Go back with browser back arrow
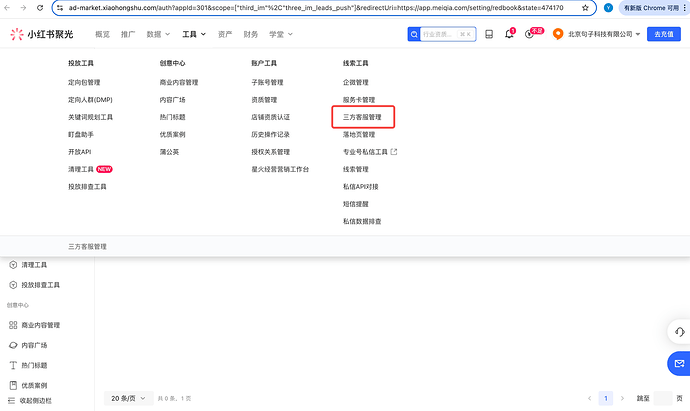This screenshot has width=690, height=411. coord(7,8)
